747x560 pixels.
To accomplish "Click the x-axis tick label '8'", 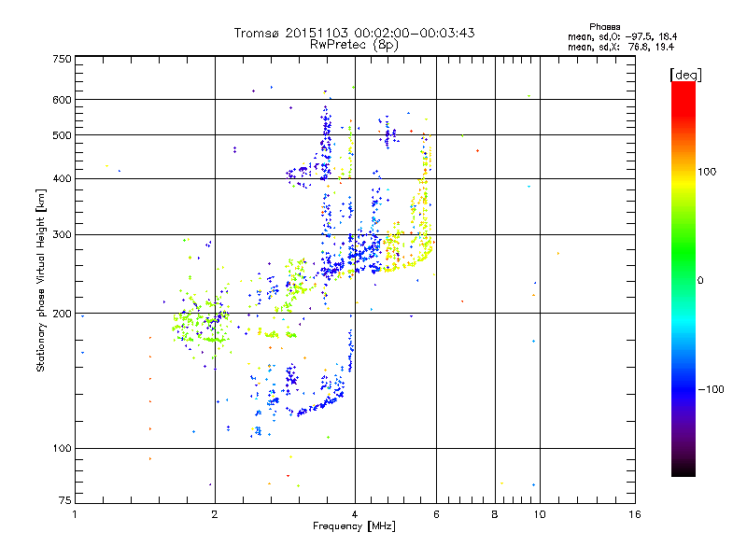I will [495, 514].
